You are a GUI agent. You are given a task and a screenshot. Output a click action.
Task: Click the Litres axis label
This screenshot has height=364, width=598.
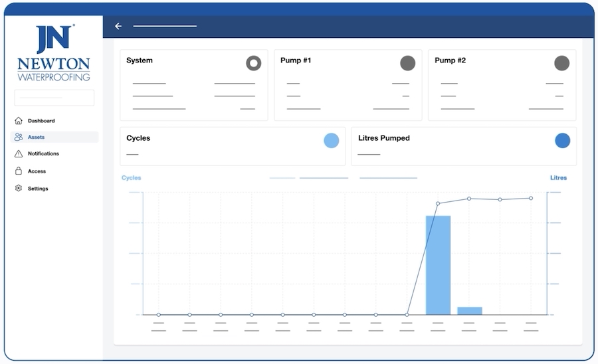(558, 178)
